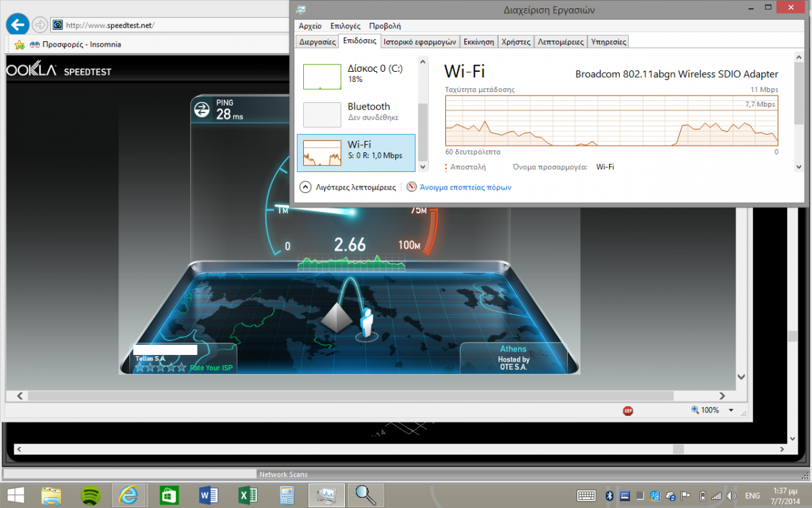The image size is (812, 508).
Task: Switch to the Ιστορικό εφαρμογών tab
Action: (x=420, y=41)
